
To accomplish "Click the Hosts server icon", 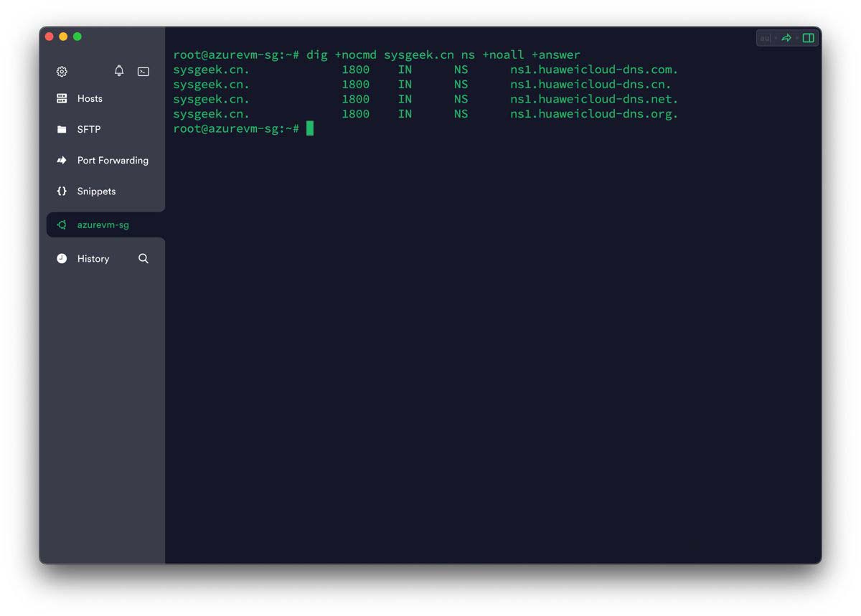I will coord(62,98).
